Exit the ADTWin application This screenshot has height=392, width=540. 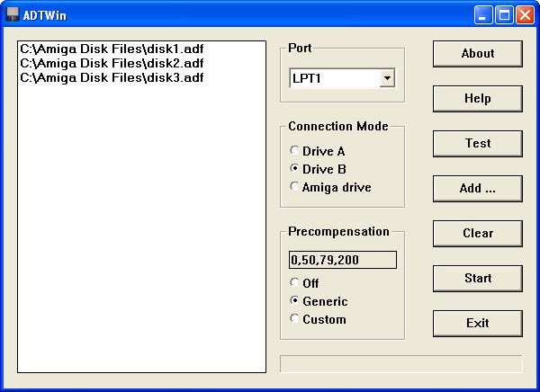[x=477, y=323]
